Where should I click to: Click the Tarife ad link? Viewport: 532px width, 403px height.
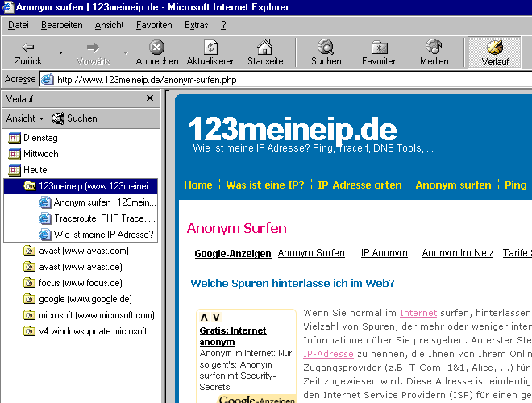point(517,253)
